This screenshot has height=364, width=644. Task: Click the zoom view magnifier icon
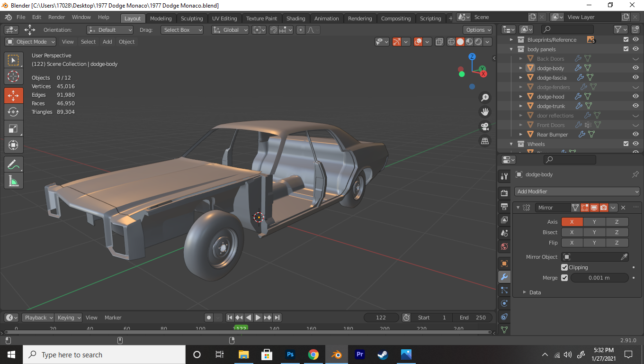(484, 98)
